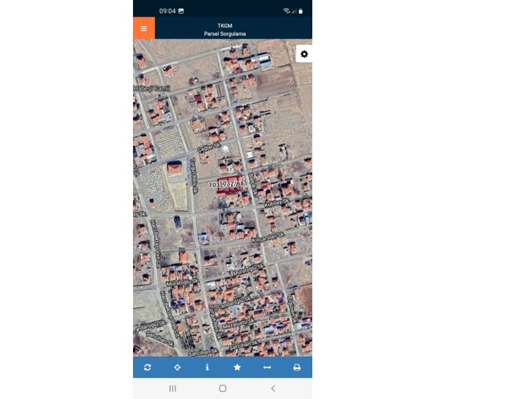Screen dimensions: 532x399
Task: Tap the Wi-Fi status icon
Action: (286, 11)
